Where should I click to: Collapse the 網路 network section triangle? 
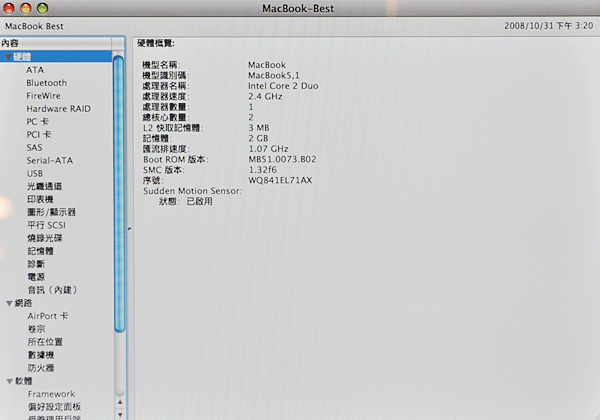point(10,303)
